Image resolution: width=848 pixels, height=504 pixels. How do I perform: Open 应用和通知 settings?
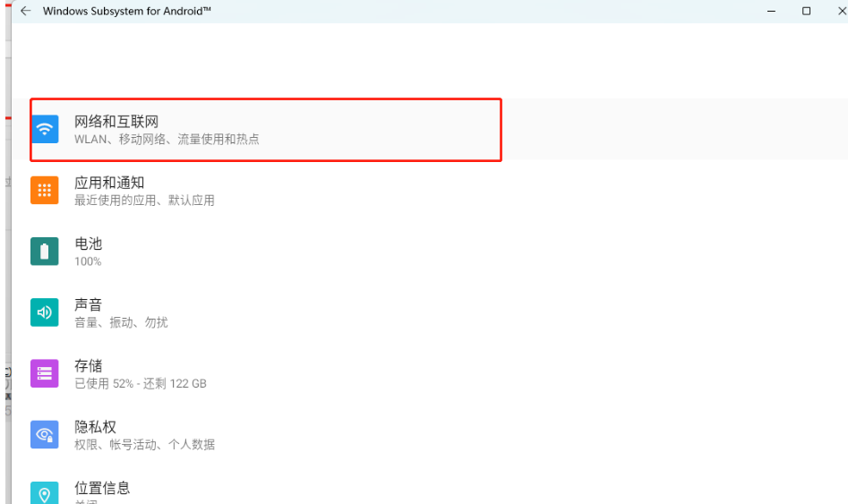[109, 183]
